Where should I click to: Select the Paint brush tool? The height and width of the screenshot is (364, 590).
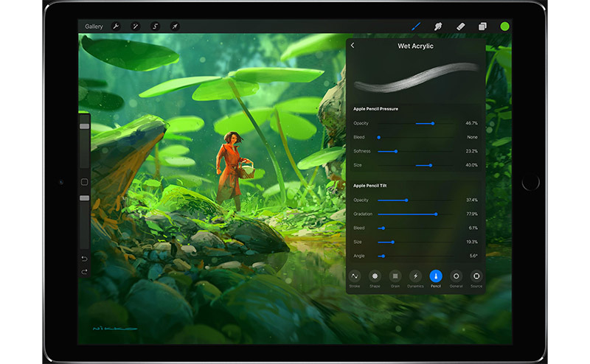pos(416,27)
